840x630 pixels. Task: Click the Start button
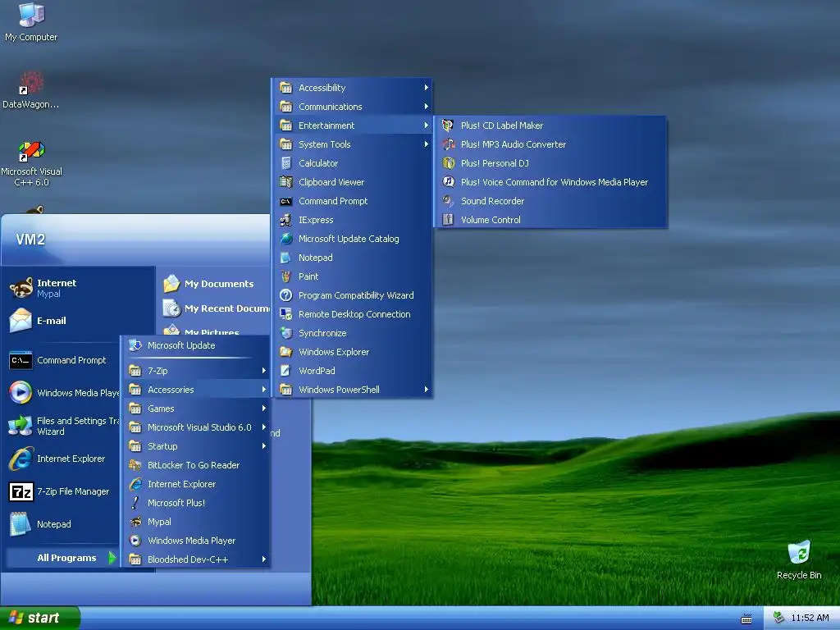(40, 618)
